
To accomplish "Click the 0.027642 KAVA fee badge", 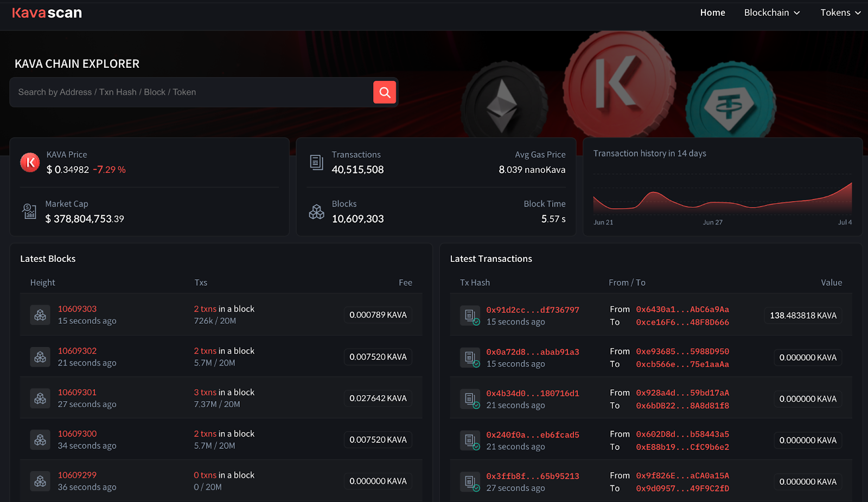I will pos(378,398).
